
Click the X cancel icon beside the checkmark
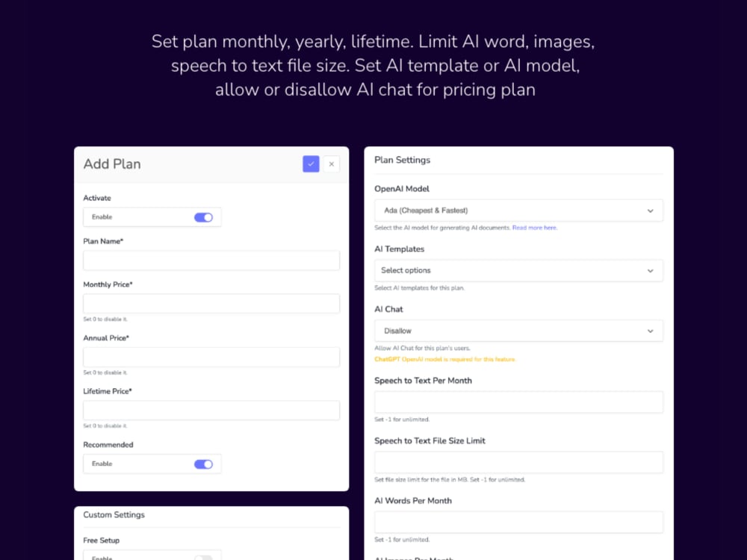[331, 164]
